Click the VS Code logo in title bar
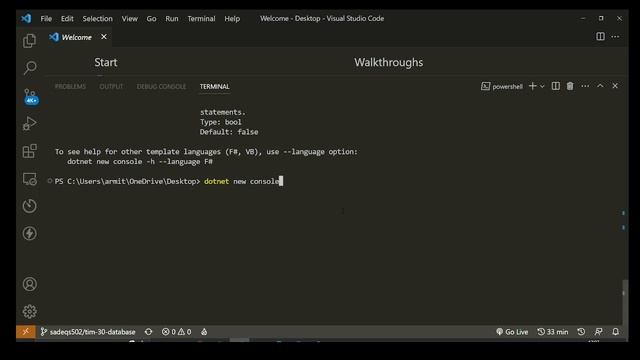 pyautogui.click(x=26, y=18)
